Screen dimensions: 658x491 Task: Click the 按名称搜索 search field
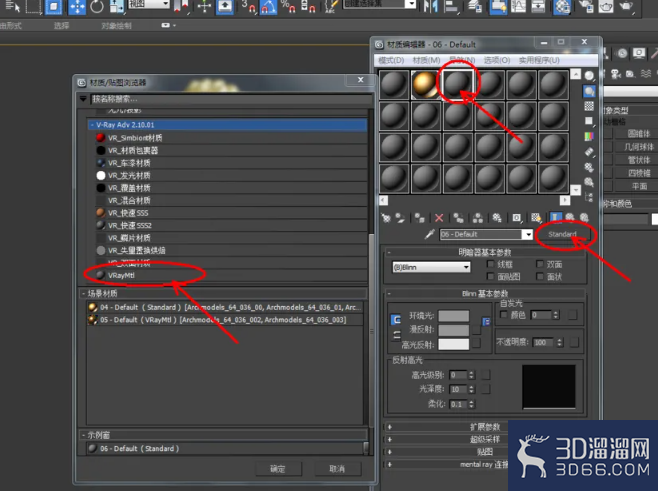coord(230,99)
